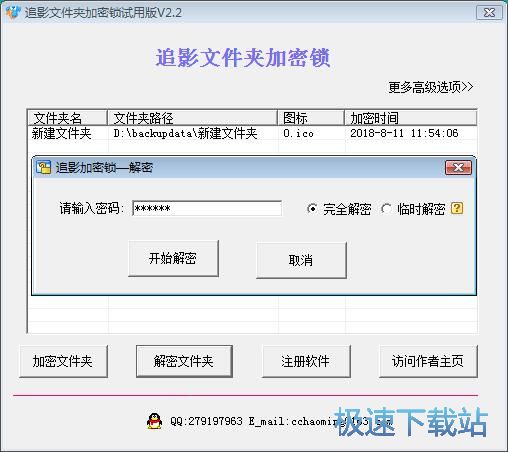The height and width of the screenshot is (452, 508).
Task: Click the 注册软件 button
Action: click(x=306, y=361)
